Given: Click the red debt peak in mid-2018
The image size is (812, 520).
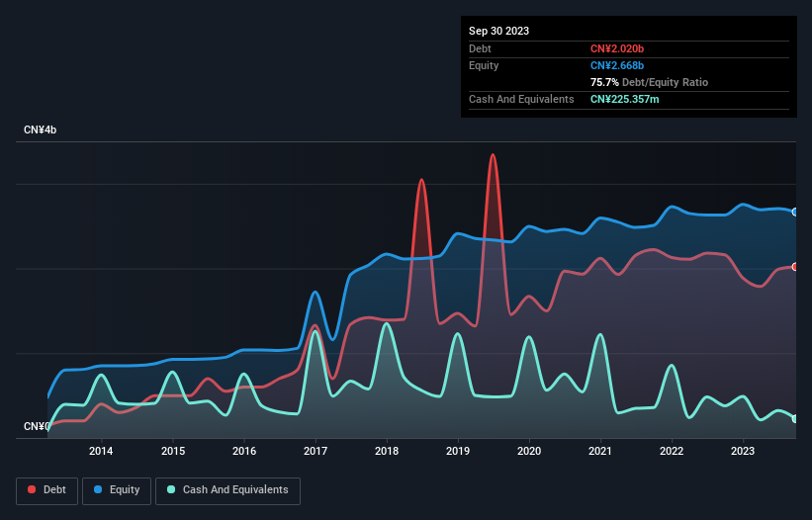Looking at the screenshot, I should point(422,180).
